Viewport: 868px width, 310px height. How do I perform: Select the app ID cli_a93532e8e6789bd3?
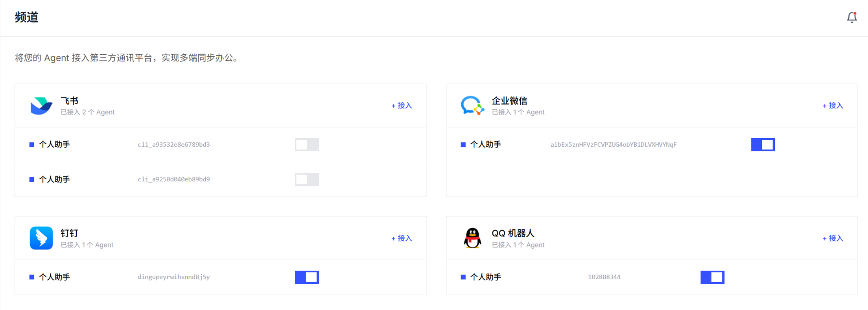coord(173,144)
